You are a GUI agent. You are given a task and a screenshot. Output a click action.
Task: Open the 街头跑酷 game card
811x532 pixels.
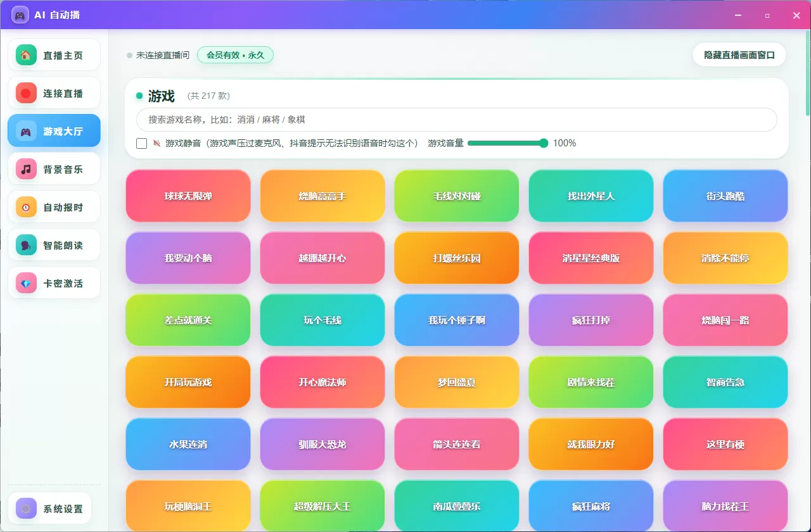[725, 196]
